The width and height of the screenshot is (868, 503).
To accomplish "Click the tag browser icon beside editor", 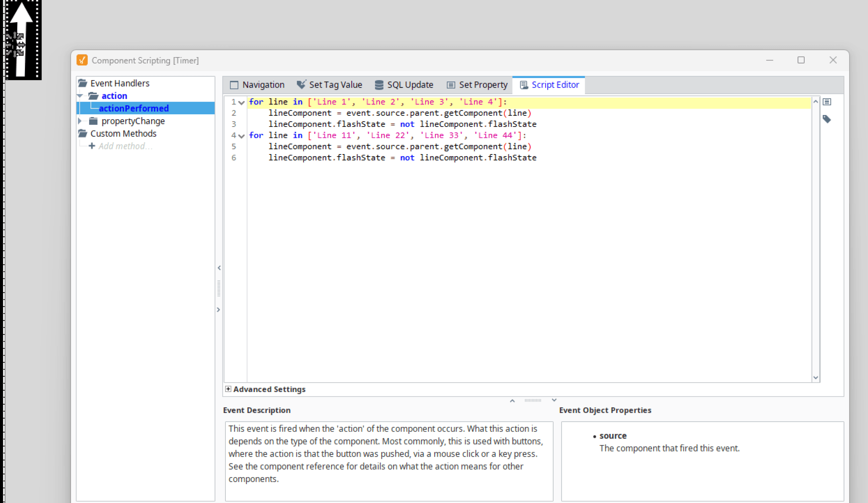I will pos(827,119).
